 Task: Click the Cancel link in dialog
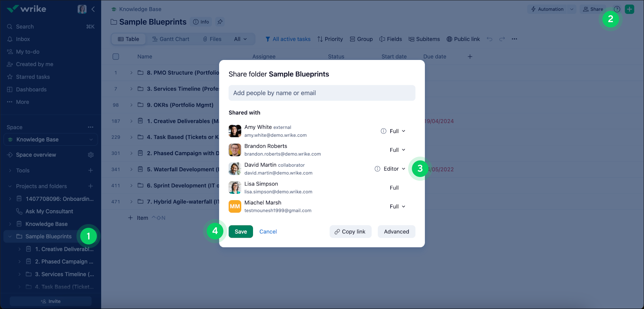click(268, 232)
